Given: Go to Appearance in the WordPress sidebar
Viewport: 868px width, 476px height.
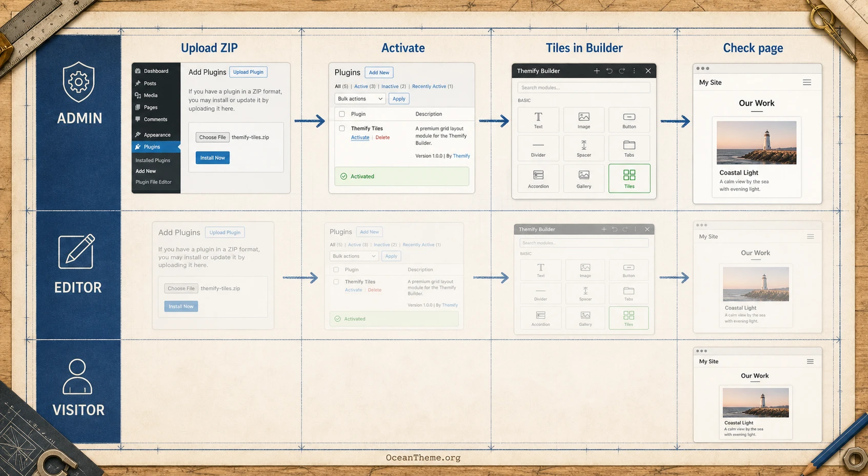Looking at the screenshot, I should click(x=156, y=135).
